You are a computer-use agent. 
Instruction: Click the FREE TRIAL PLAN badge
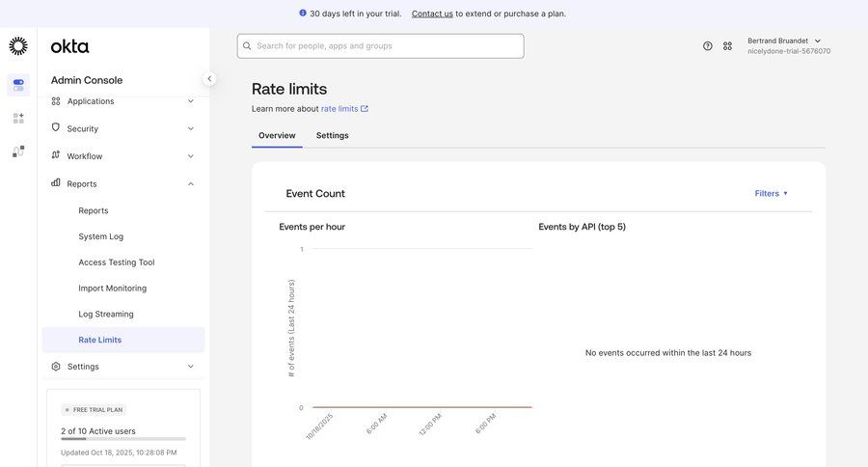[x=95, y=410]
